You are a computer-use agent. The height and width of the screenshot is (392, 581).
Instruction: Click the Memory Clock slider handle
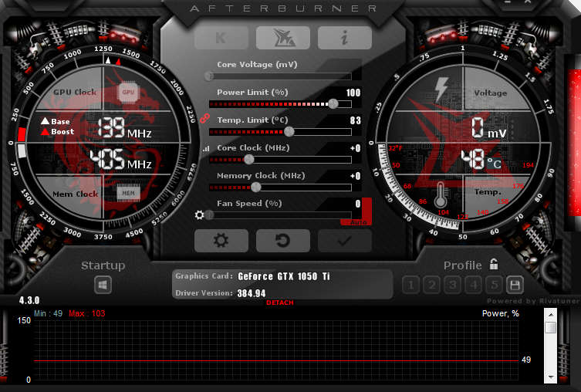(x=256, y=187)
